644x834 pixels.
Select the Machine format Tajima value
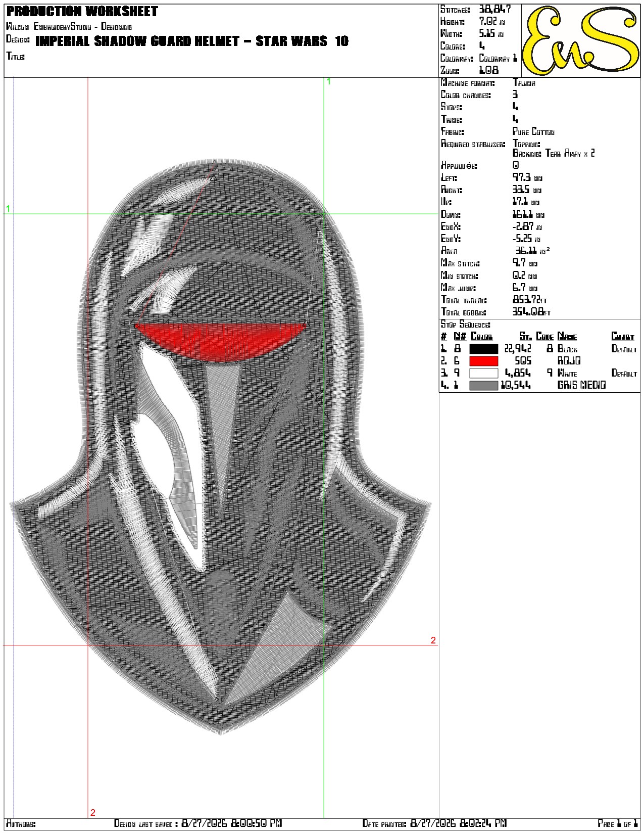pos(524,82)
